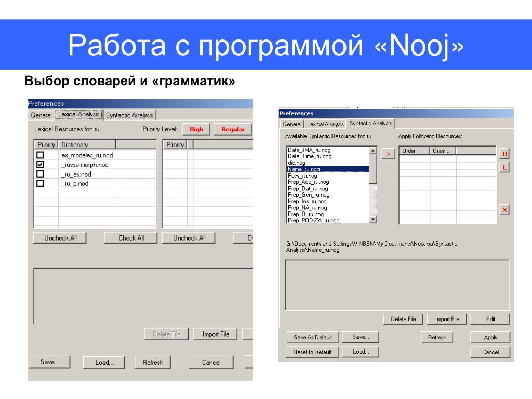Click Check All under dictionary list
Image resolution: width=532 pixels, height=399 pixels.
[131, 238]
